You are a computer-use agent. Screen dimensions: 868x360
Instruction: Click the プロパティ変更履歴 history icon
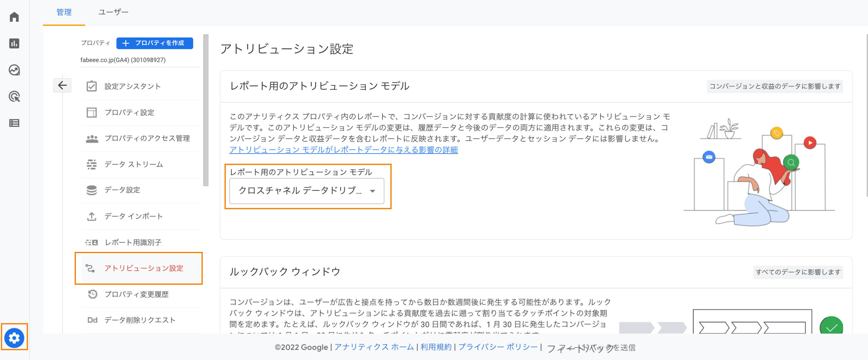click(x=92, y=294)
